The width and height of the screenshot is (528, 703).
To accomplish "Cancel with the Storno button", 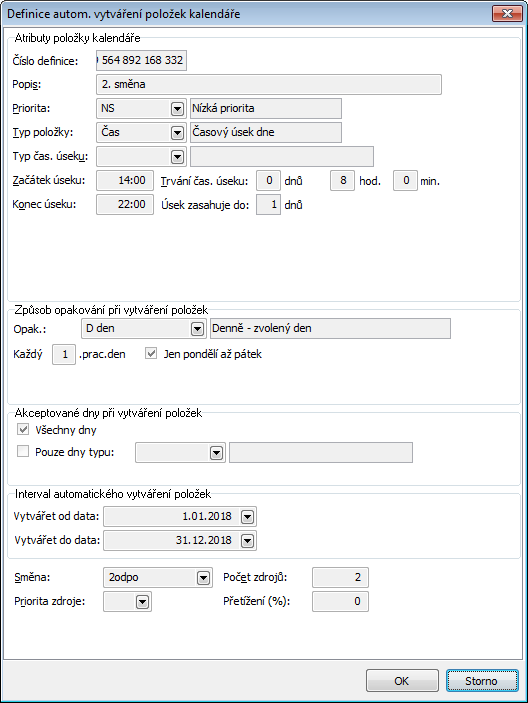I will pyautogui.click(x=482, y=681).
